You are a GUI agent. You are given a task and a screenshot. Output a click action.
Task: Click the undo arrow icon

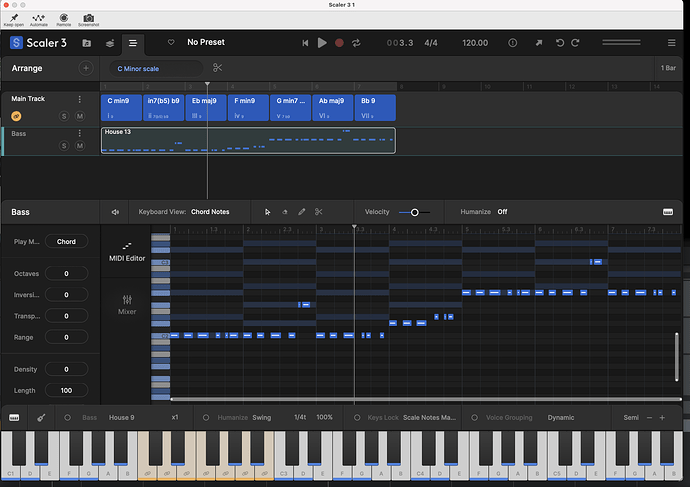pyautogui.click(x=560, y=43)
